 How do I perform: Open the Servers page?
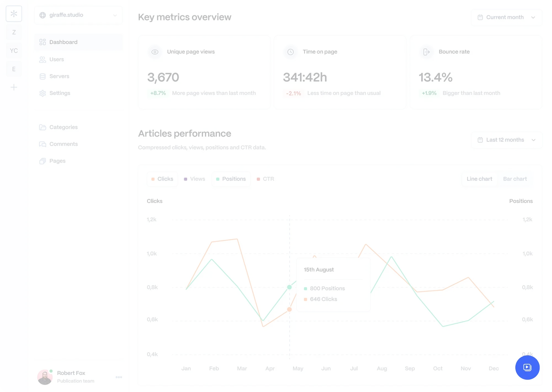(x=59, y=76)
